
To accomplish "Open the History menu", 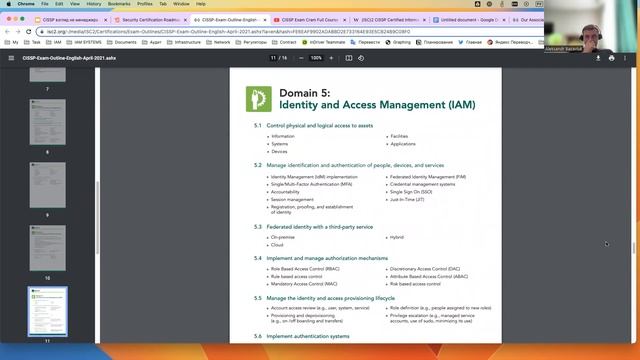I will point(93,4).
